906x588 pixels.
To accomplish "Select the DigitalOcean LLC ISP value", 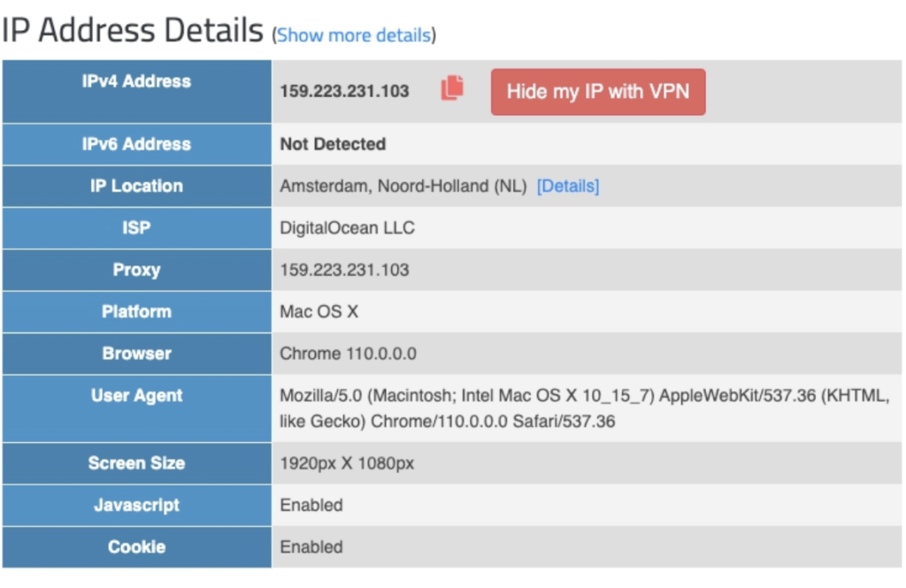I will [x=347, y=228].
